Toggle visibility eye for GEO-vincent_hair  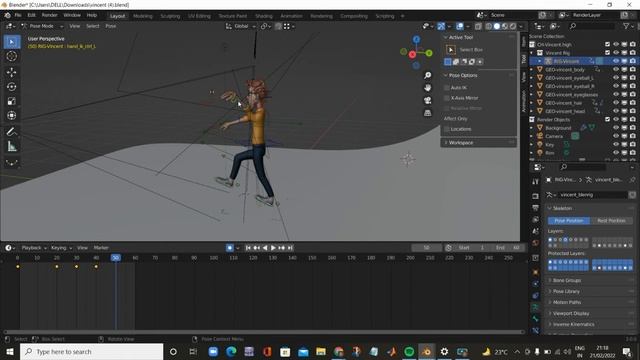pyautogui.click(x=616, y=103)
